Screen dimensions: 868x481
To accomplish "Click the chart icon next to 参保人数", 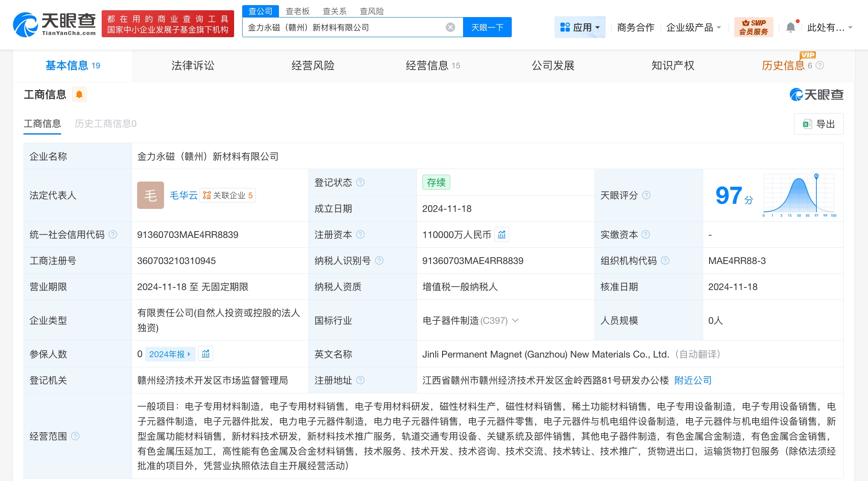I will click(x=205, y=354).
